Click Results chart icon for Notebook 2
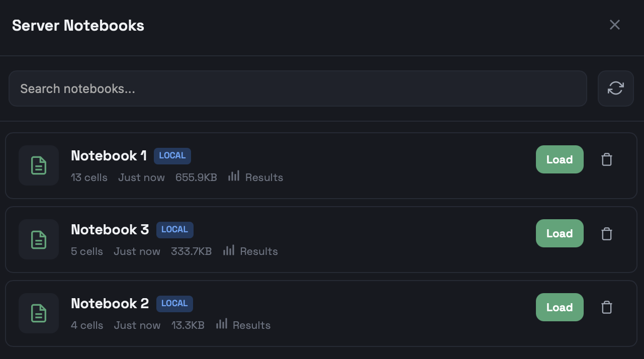 pos(222,324)
